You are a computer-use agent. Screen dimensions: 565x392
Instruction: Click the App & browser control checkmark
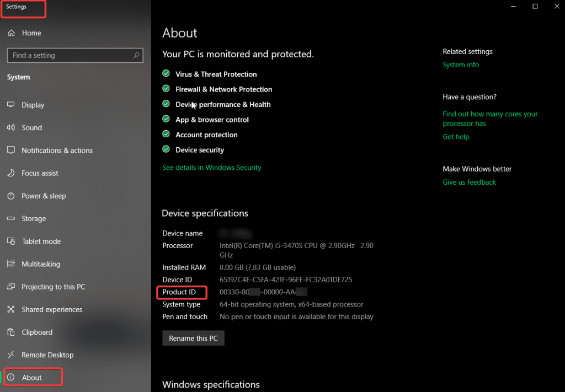pyautogui.click(x=166, y=119)
